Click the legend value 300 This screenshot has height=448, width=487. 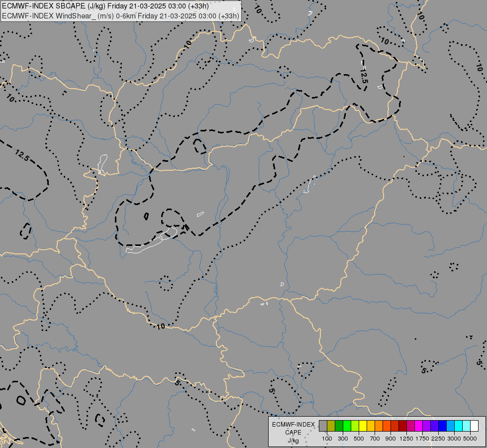343,439
